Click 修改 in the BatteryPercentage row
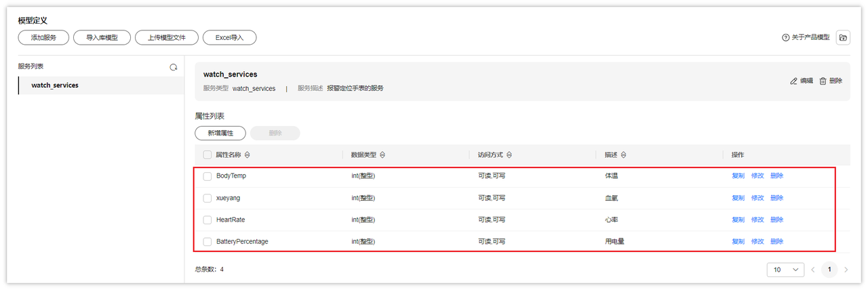 757,241
